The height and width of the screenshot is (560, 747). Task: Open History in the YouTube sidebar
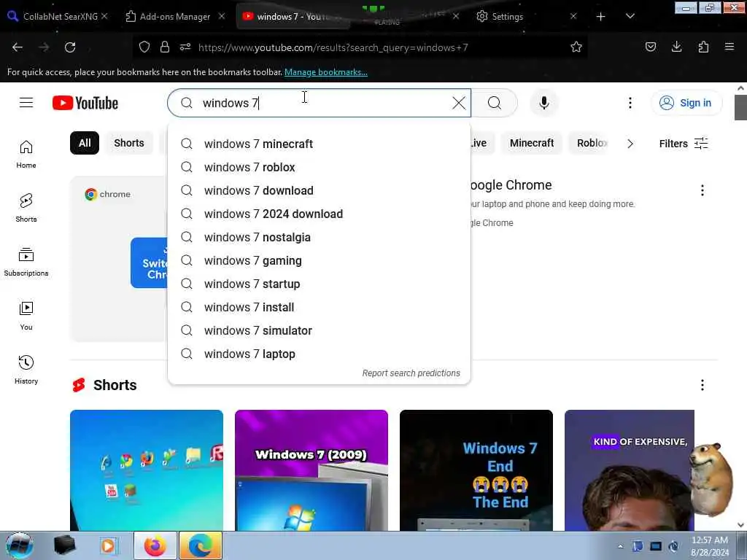[x=26, y=370]
